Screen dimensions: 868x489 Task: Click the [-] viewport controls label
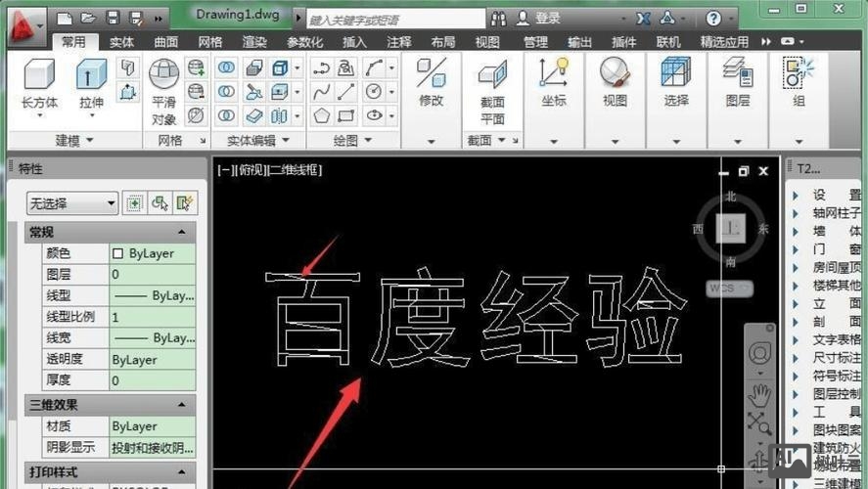click(x=224, y=170)
